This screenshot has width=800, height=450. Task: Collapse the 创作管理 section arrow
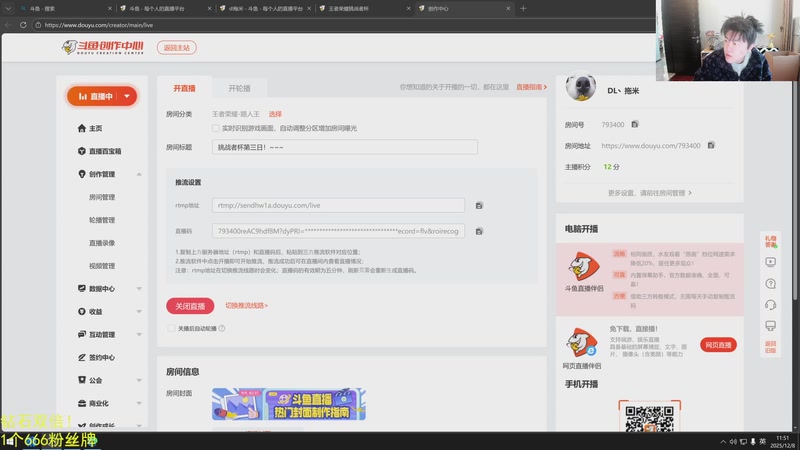pos(139,174)
